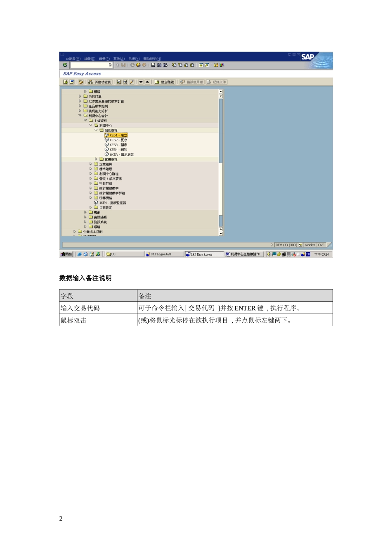The width and height of the screenshot is (392, 555).
Task: Expand the 標準階層 folder
Action: 91,169
